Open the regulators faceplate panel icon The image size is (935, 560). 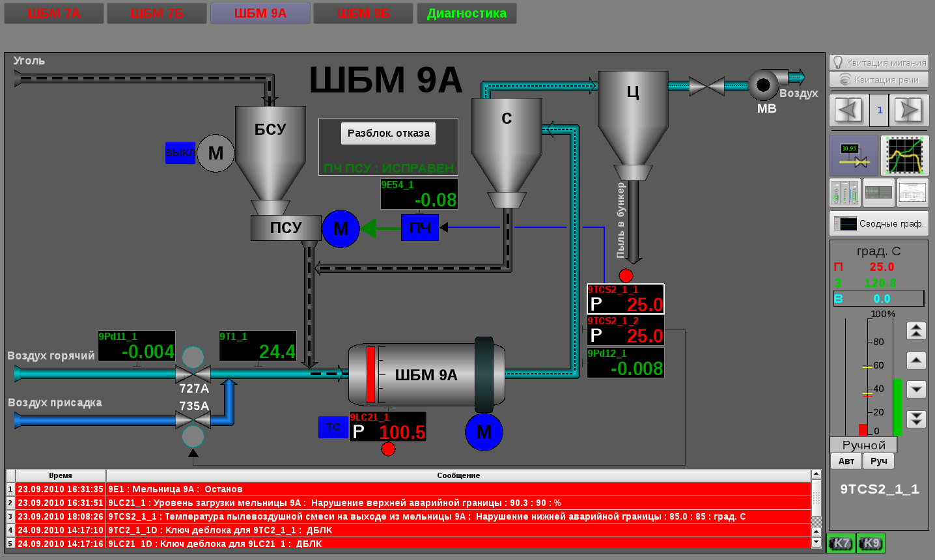click(x=845, y=193)
